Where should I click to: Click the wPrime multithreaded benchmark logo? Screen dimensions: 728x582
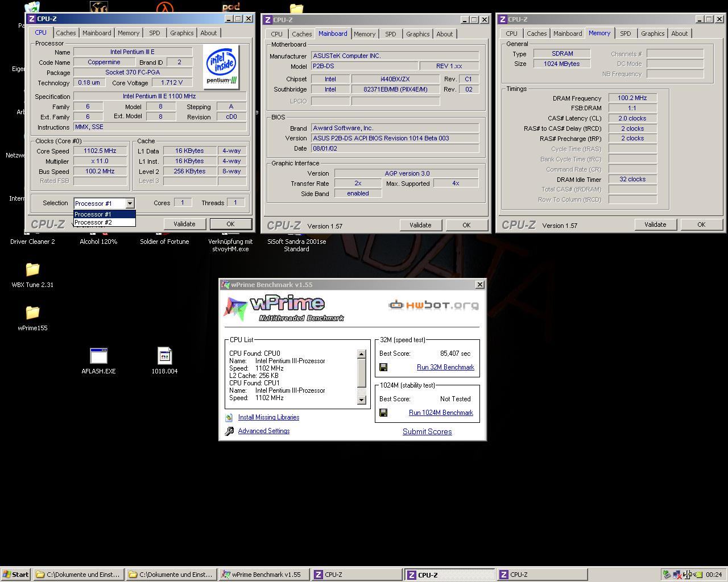284,309
